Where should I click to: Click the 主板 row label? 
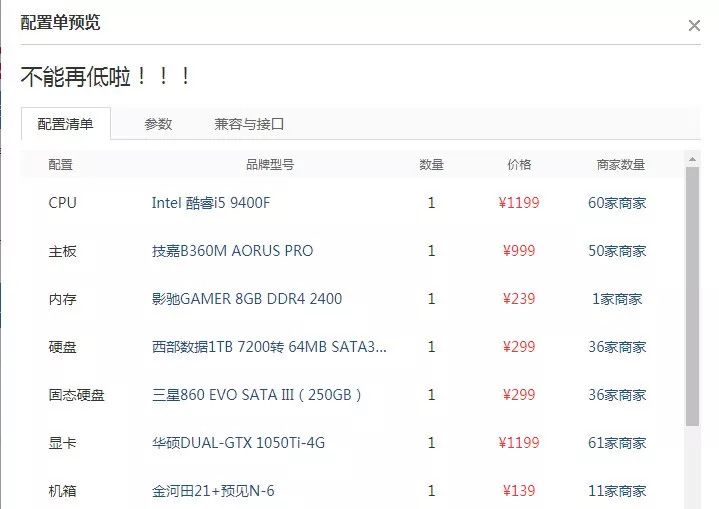pyautogui.click(x=62, y=251)
